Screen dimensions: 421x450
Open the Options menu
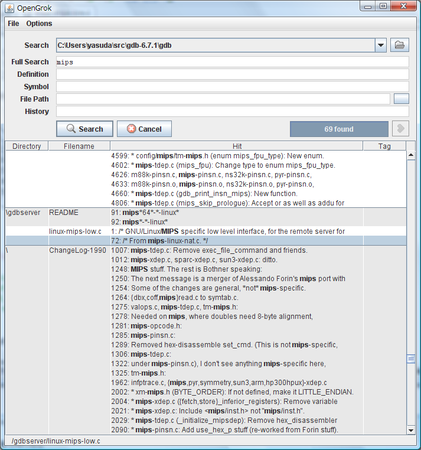coord(39,23)
